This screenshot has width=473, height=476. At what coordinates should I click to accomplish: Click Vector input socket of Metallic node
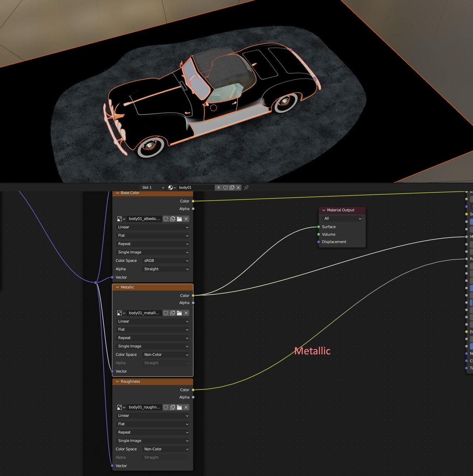(x=112, y=371)
